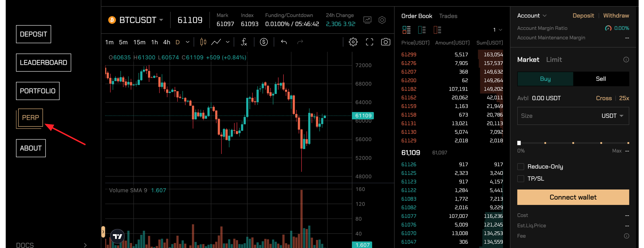The image size is (644, 248).
Task: Switch order side to Sell
Action: coord(600,79)
